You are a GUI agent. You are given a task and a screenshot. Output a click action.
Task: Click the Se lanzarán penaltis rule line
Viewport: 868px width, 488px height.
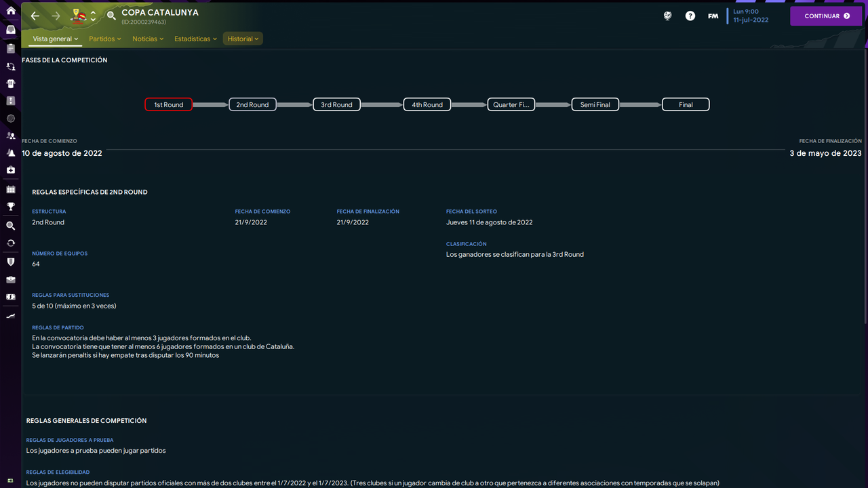(125, 355)
